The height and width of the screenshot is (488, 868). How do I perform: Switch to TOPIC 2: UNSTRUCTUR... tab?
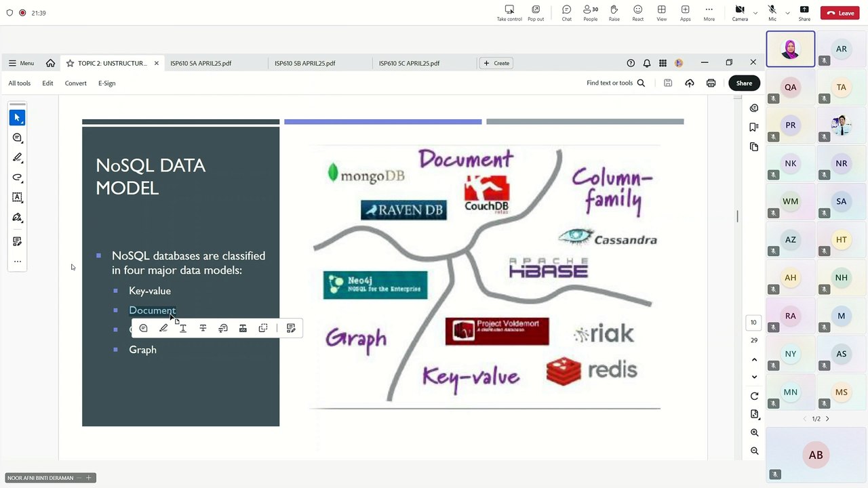[x=112, y=63]
